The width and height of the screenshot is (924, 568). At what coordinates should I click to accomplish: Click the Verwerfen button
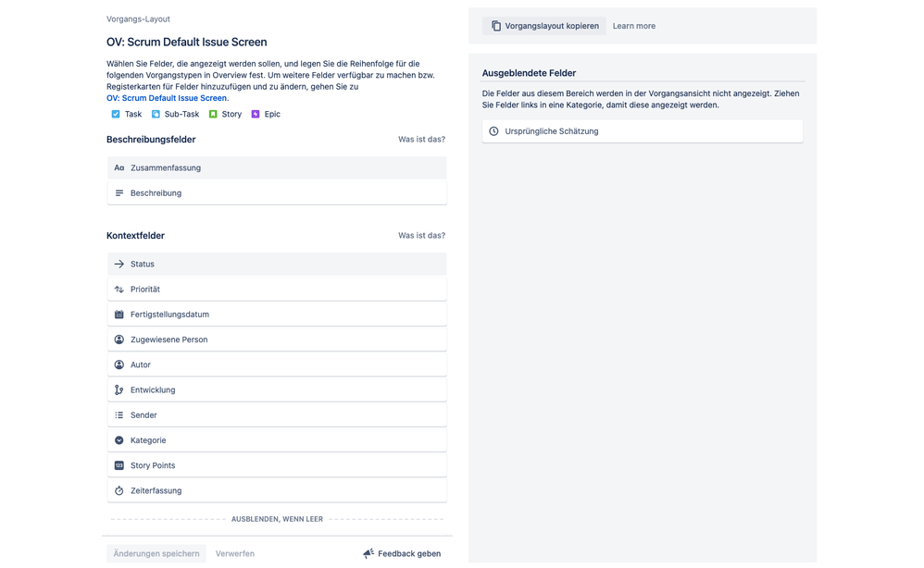point(235,553)
